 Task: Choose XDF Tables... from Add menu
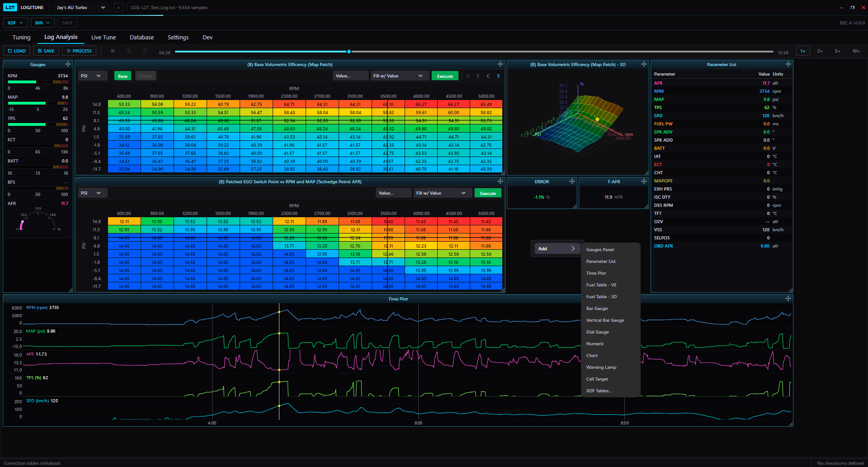[x=610, y=391]
